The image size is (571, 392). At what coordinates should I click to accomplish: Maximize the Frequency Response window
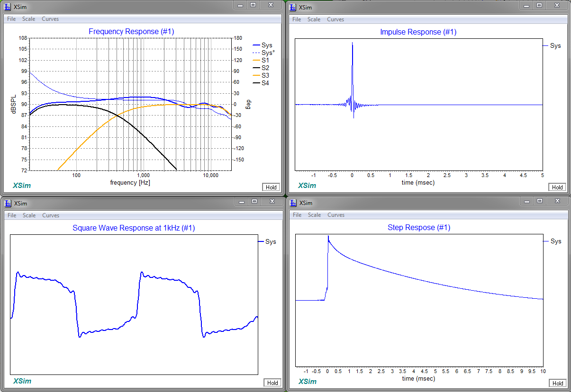coord(253,5)
